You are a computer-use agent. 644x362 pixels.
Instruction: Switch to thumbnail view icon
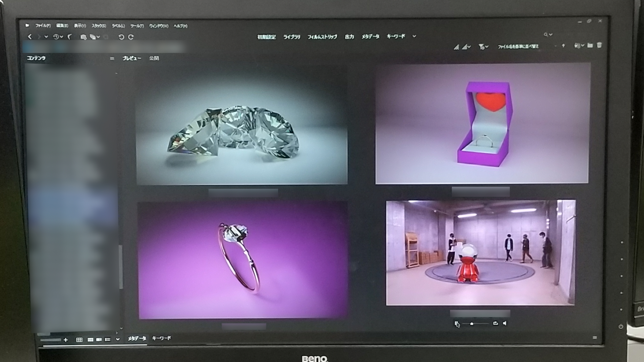coord(90,340)
